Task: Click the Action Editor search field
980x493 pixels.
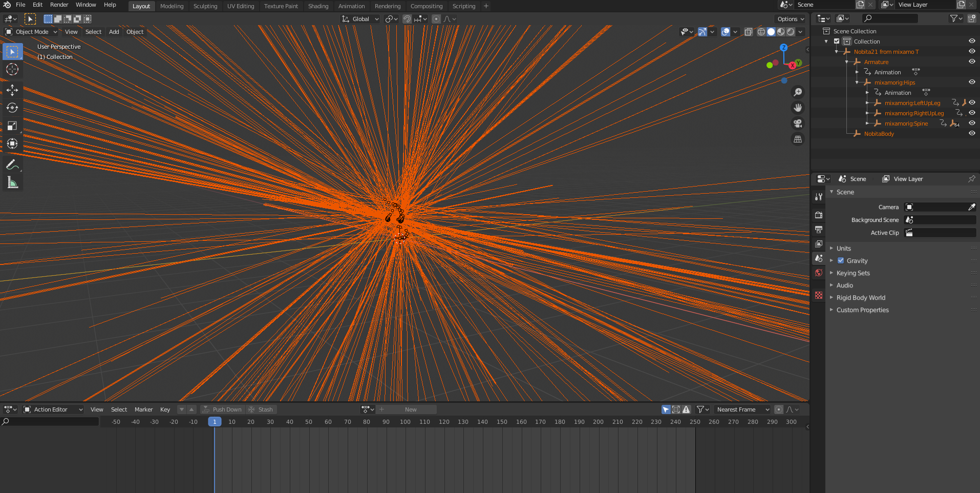Action: click(50, 422)
